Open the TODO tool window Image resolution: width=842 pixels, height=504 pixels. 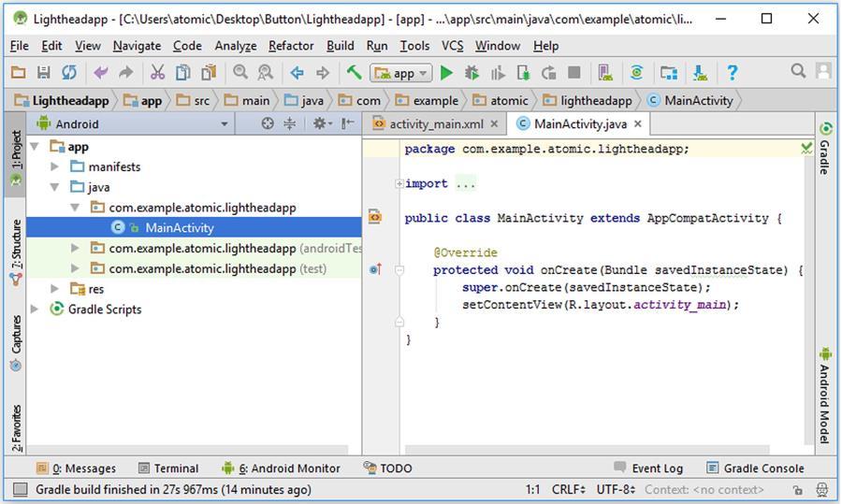click(x=387, y=468)
